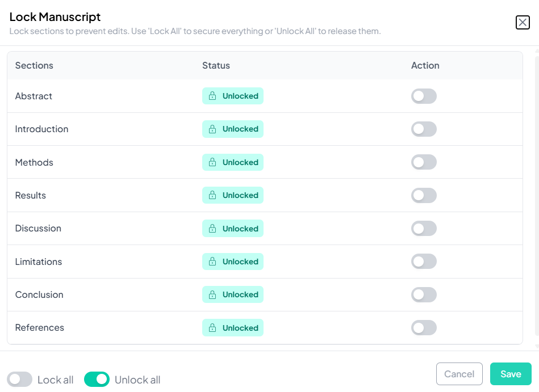Click the Unlocked badge for References
539x392 pixels.
pos(233,328)
